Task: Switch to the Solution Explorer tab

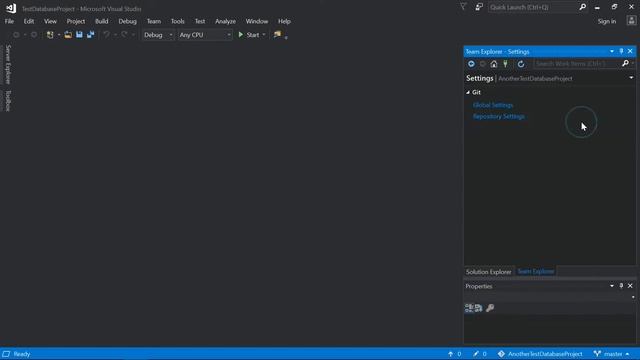Action: click(489, 272)
